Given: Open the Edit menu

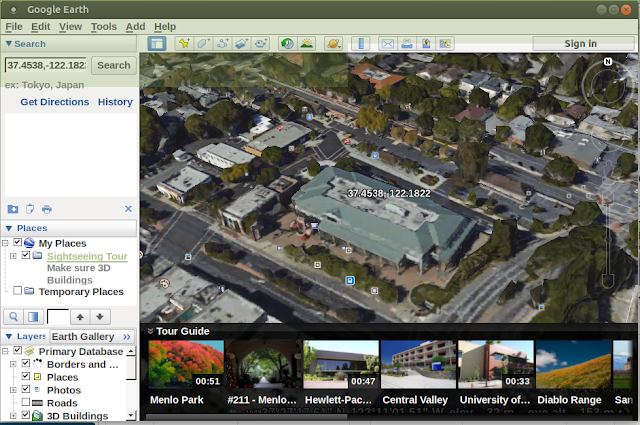Looking at the screenshot, I should coord(41,27).
